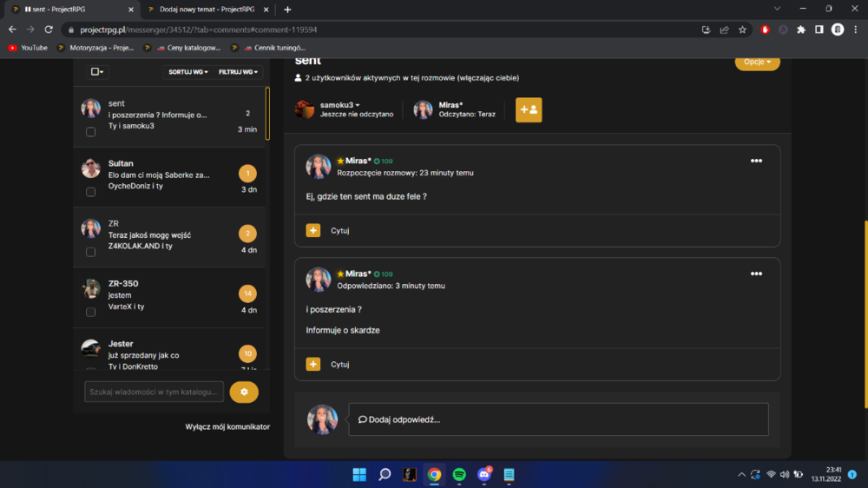Click Cytuj on the second message

point(340,364)
